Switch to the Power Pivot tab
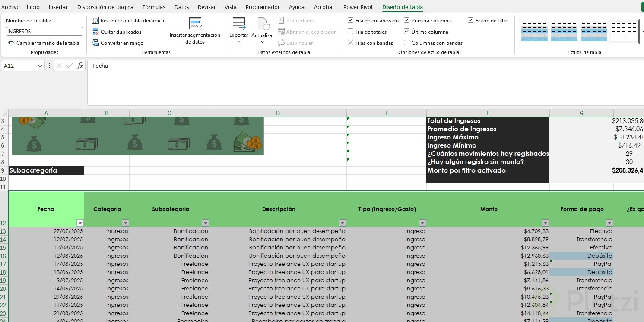The height and width of the screenshot is (322, 644). pyautogui.click(x=358, y=7)
